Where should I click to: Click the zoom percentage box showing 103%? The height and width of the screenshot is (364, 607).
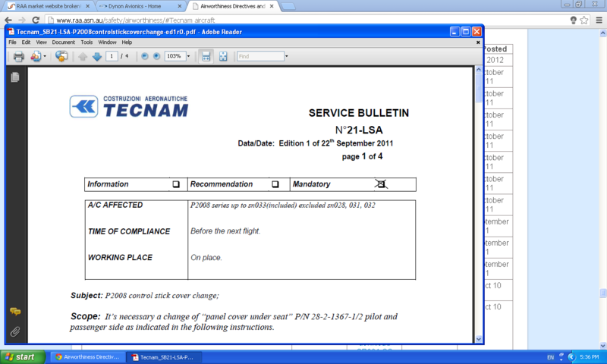click(175, 56)
